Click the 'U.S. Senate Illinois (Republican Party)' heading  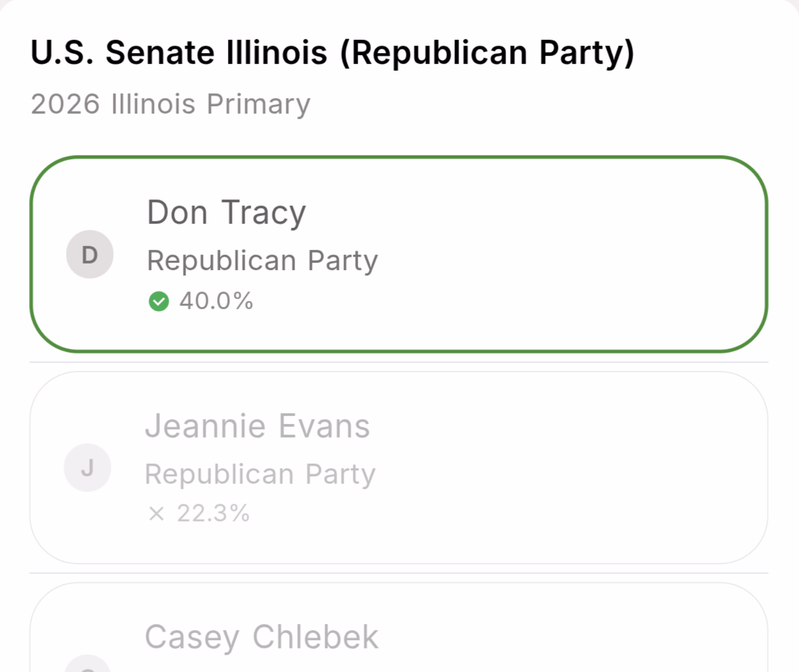pyautogui.click(x=332, y=51)
